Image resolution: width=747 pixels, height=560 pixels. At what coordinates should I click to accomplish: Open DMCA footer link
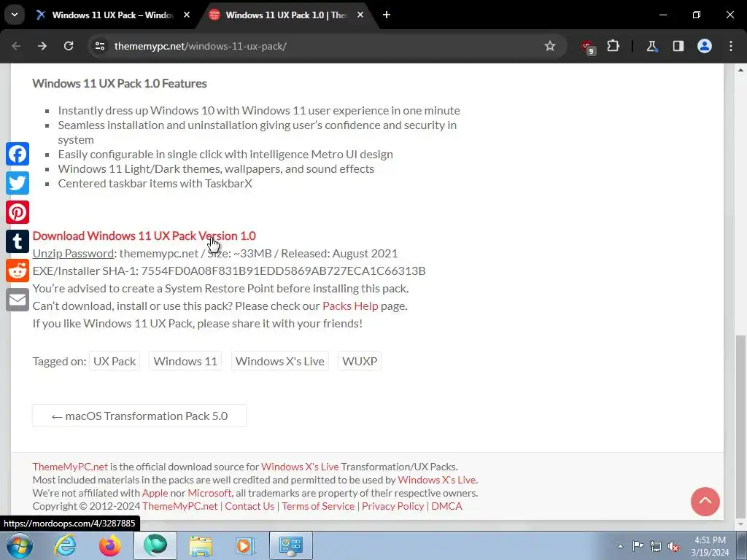(446, 506)
